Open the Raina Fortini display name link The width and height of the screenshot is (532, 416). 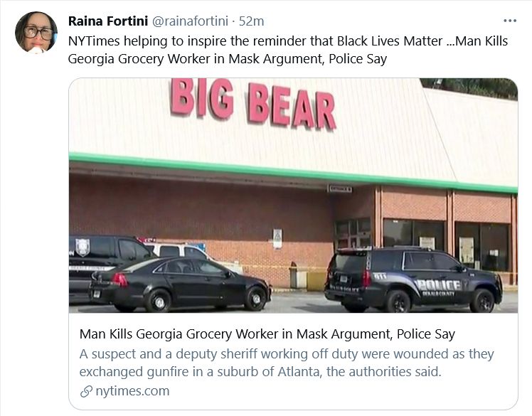click(x=108, y=21)
